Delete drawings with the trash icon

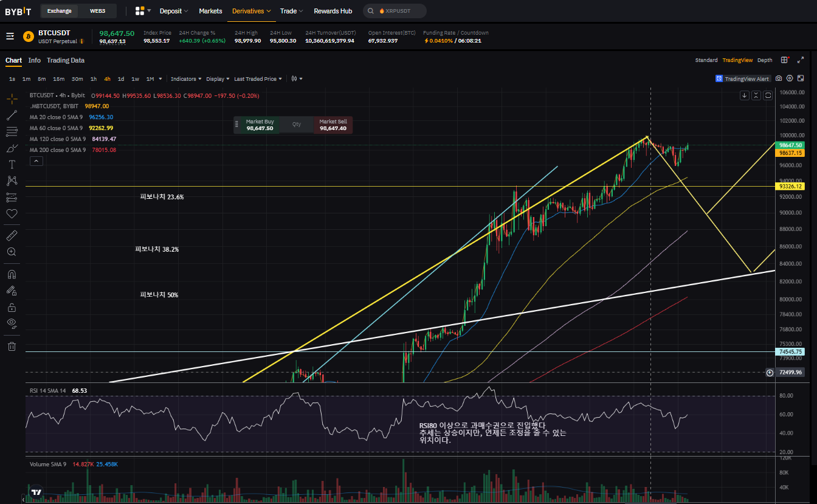tap(12, 346)
